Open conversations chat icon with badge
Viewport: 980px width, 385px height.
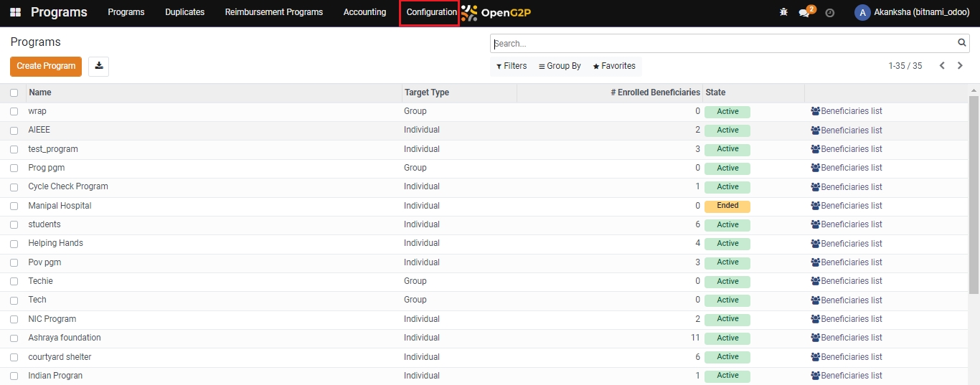click(805, 13)
